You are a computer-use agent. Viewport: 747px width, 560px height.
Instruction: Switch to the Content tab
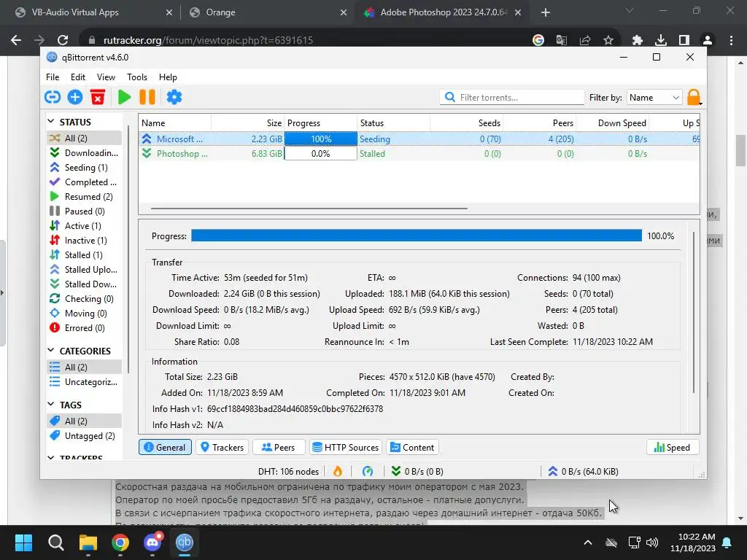(413, 447)
